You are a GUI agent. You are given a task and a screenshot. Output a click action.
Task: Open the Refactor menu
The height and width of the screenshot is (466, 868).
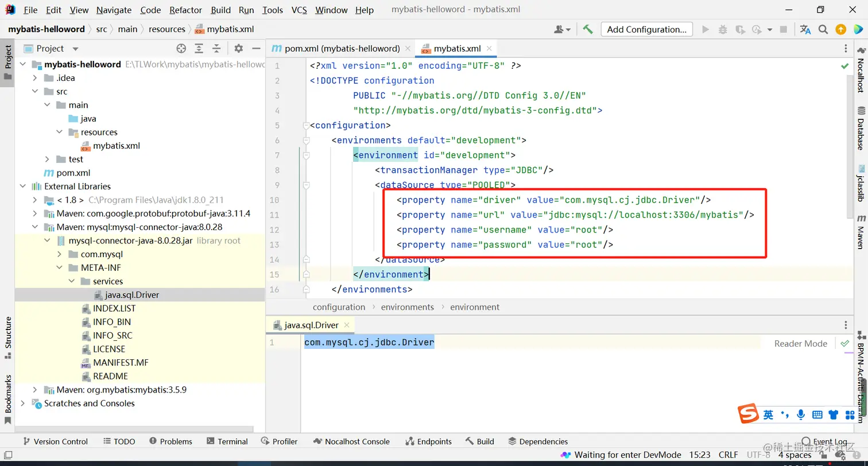click(x=185, y=10)
